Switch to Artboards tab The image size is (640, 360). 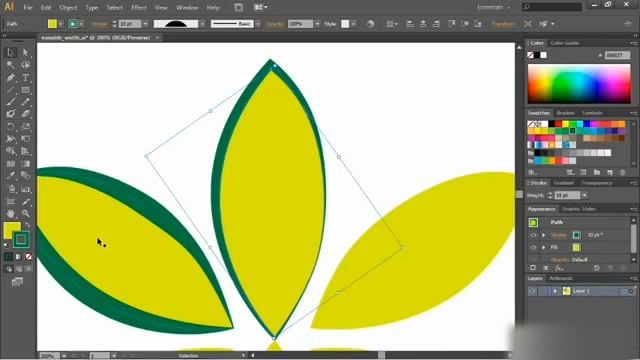click(x=561, y=279)
